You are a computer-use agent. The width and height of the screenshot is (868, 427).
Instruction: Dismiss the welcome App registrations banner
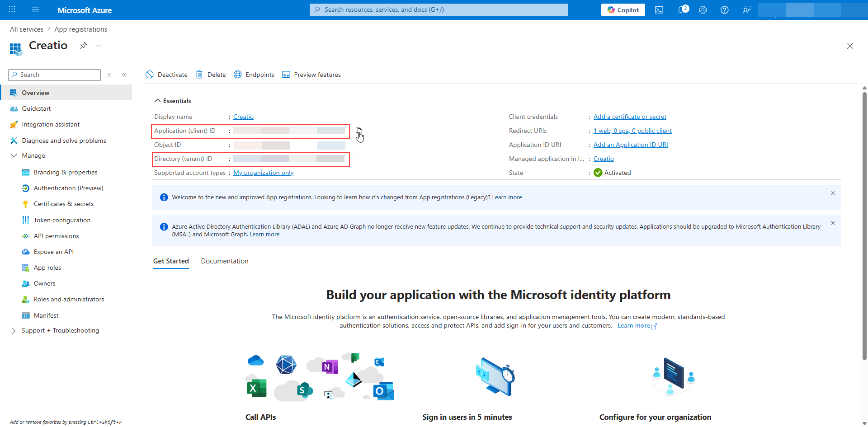[833, 193]
